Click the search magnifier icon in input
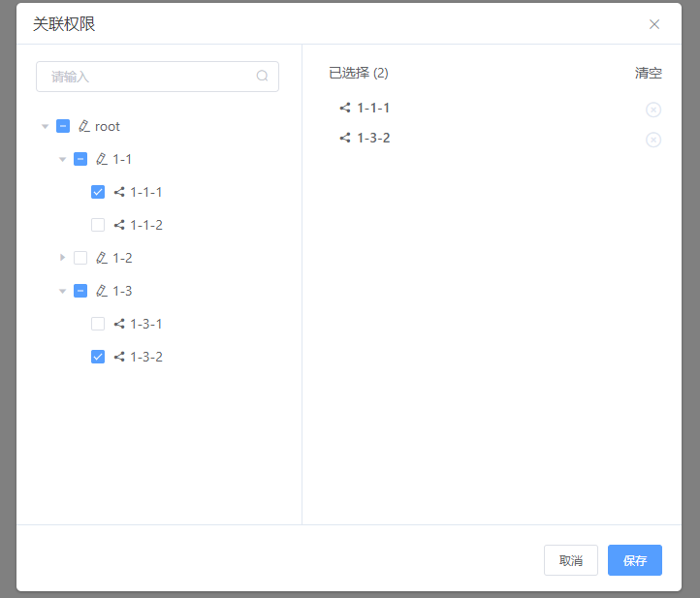This screenshot has height=598, width=700. 262,77
